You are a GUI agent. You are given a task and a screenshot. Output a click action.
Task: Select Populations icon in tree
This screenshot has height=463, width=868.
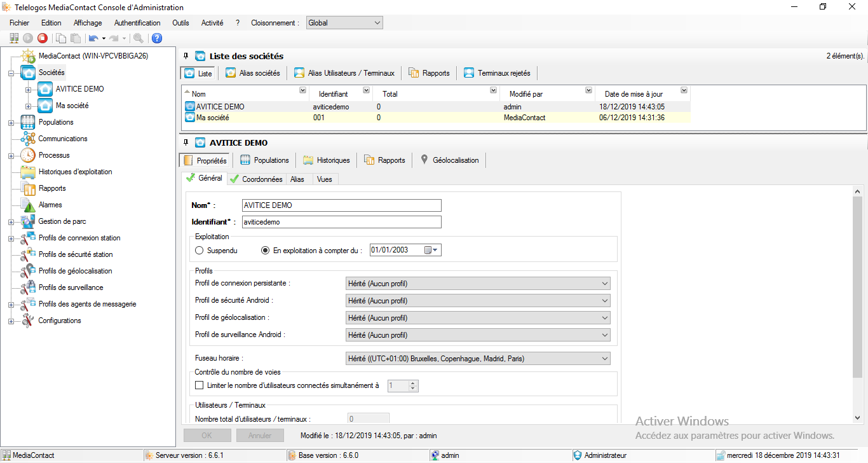click(28, 122)
